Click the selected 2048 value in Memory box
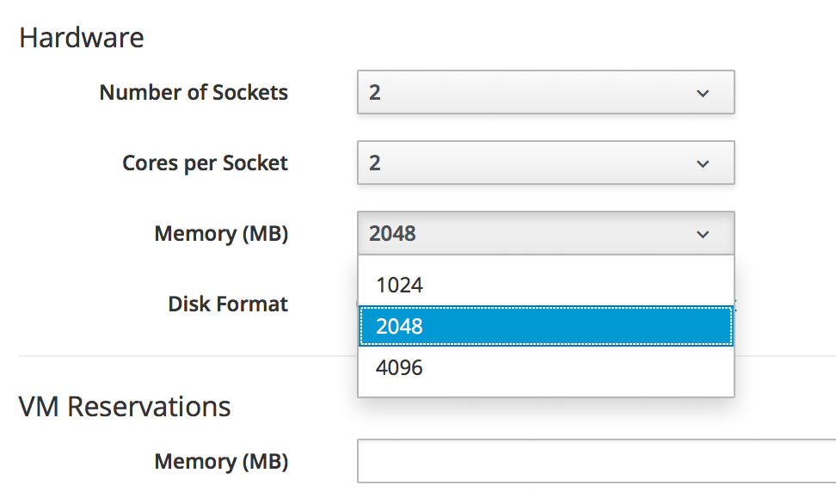The image size is (836, 504). pos(392,234)
